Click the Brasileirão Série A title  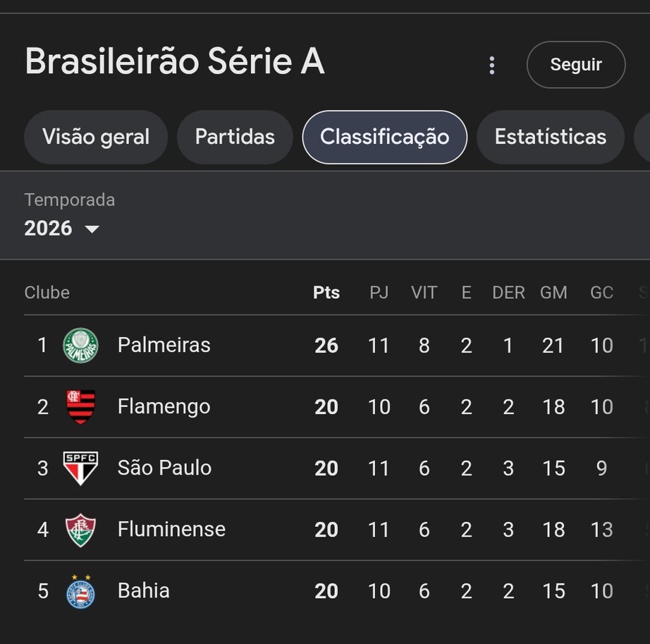pos(175,62)
